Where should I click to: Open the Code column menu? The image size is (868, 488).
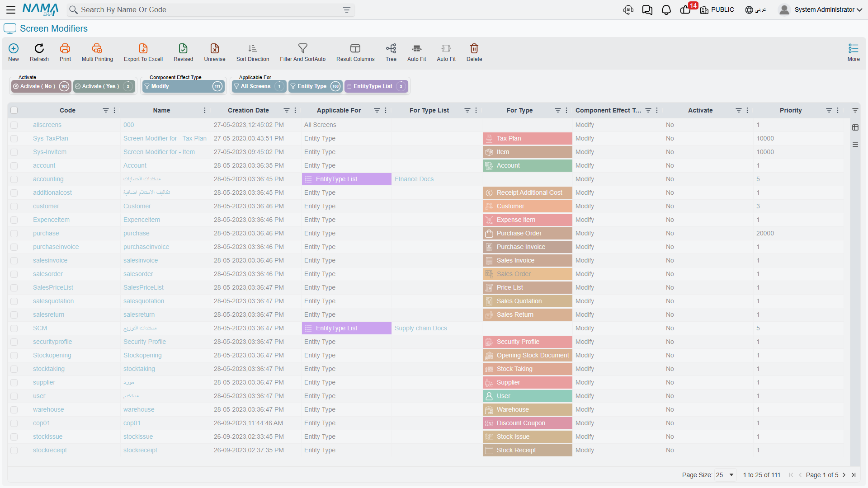[x=114, y=110]
